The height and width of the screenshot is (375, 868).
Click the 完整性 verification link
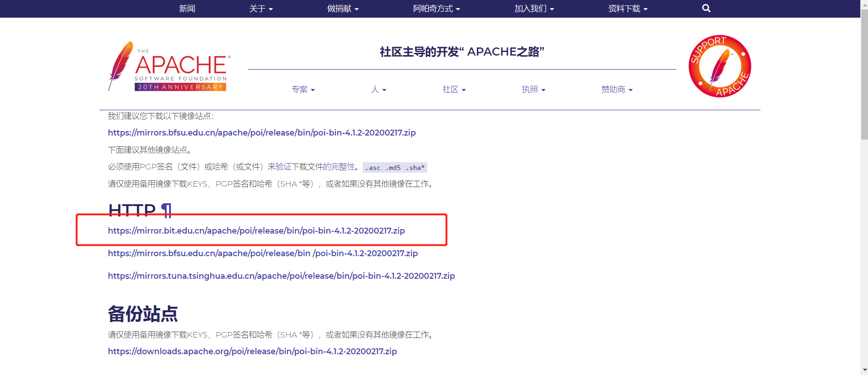(x=343, y=167)
